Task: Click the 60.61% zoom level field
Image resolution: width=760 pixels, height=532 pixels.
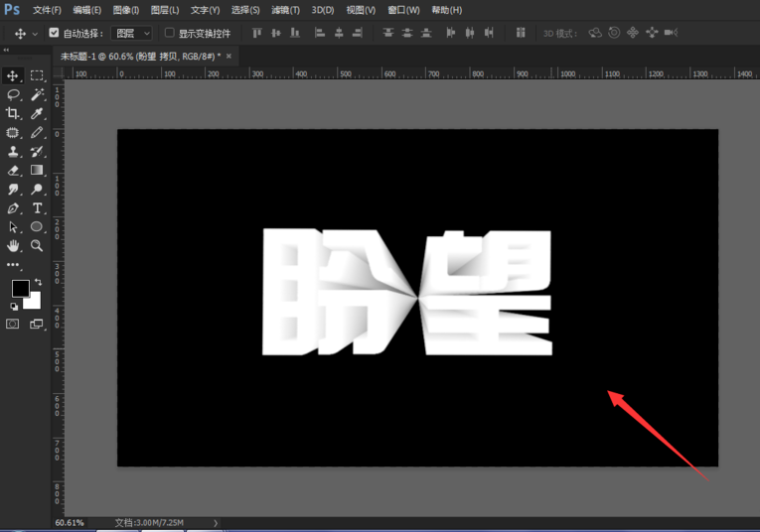Action: coord(70,522)
